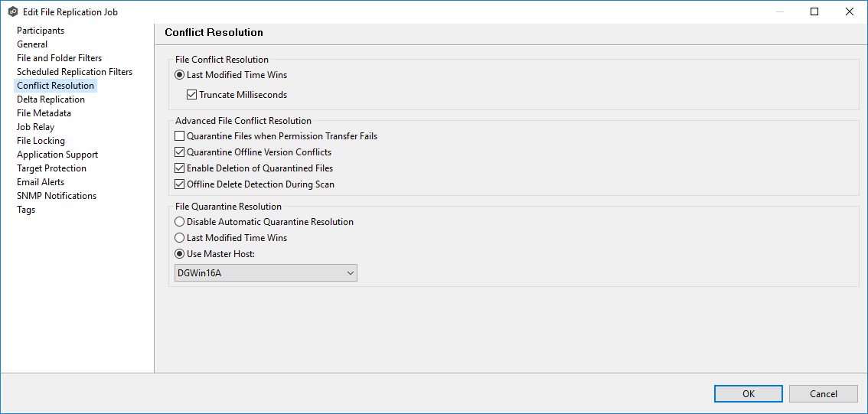Click OK to save job changes
The height and width of the screenshot is (414, 868).
click(x=748, y=393)
